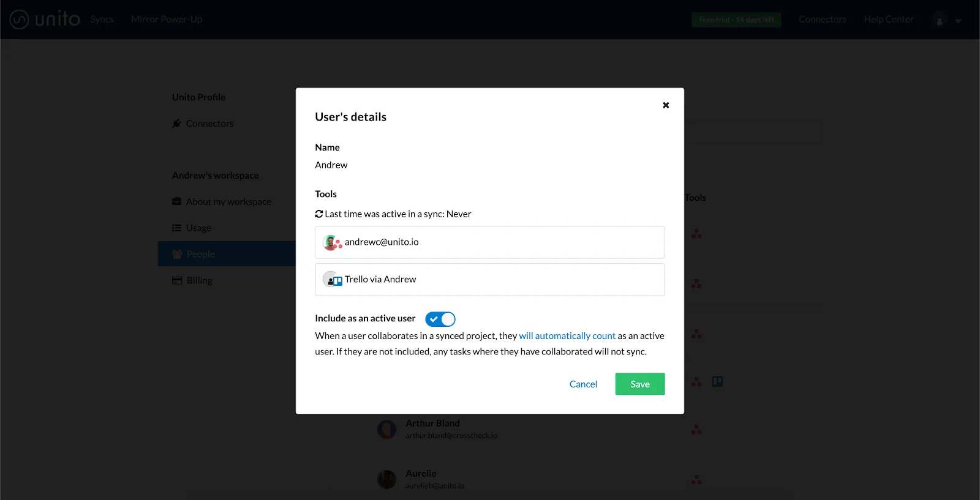Viewport: 980px width, 500px height.
Task: Click the plug icon next to Connectors in sidebar
Action: (176, 124)
